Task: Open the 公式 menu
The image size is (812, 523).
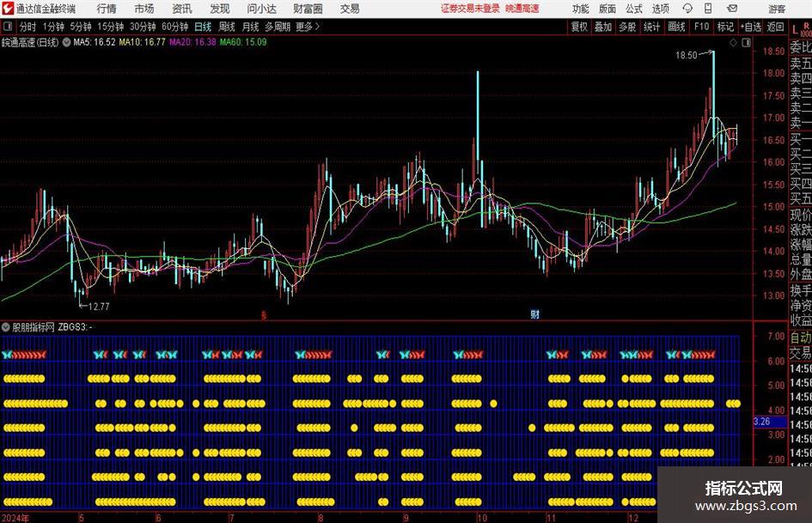Action: tap(634, 9)
